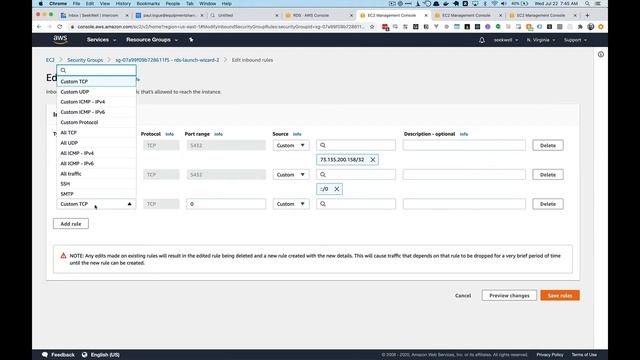The height and width of the screenshot is (360, 640).
Task: Open the Apple menu
Action: [x=40, y=4]
